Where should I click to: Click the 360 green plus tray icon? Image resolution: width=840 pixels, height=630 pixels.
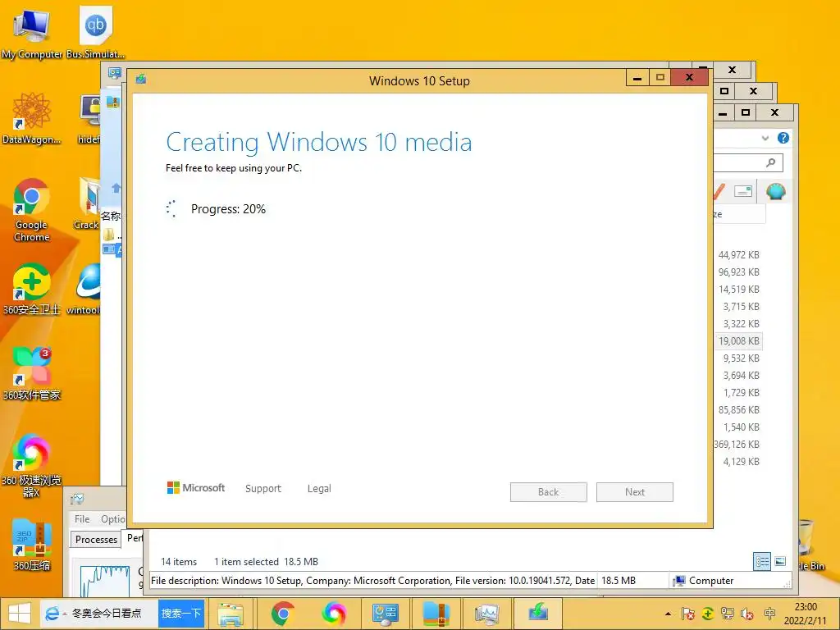pyautogui.click(x=708, y=614)
